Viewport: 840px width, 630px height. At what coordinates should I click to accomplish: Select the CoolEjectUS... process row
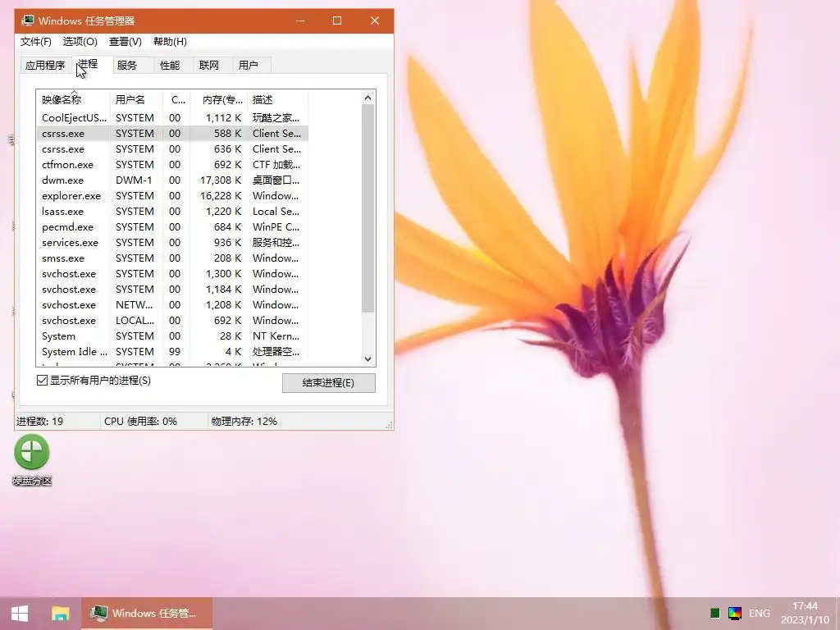(x=172, y=118)
